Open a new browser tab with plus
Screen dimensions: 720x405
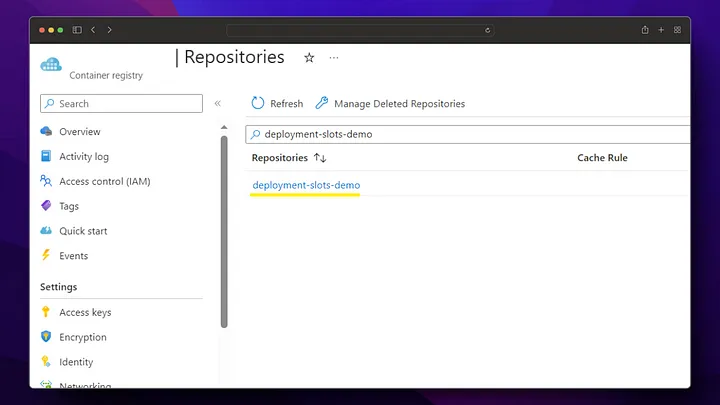[x=661, y=30]
